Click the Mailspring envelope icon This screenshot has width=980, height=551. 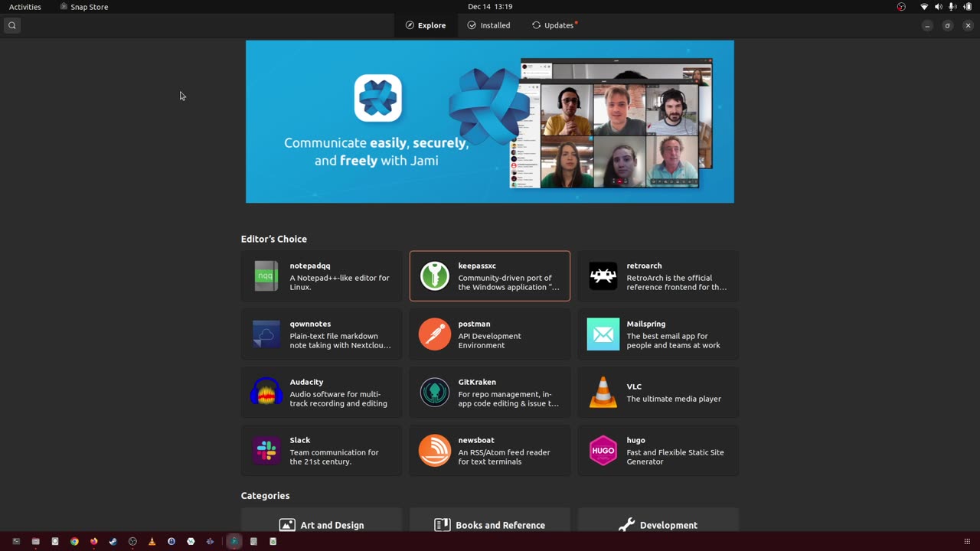click(603, 334)
